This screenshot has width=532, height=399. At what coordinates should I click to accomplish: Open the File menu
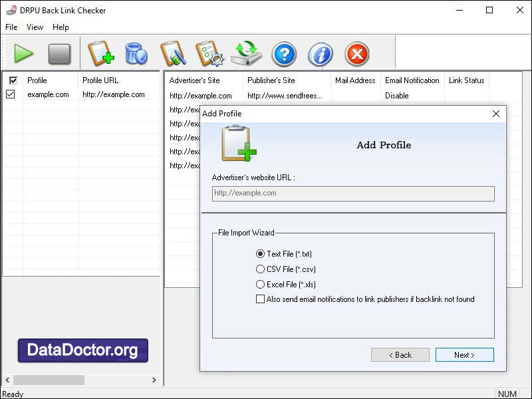point(11,27)
